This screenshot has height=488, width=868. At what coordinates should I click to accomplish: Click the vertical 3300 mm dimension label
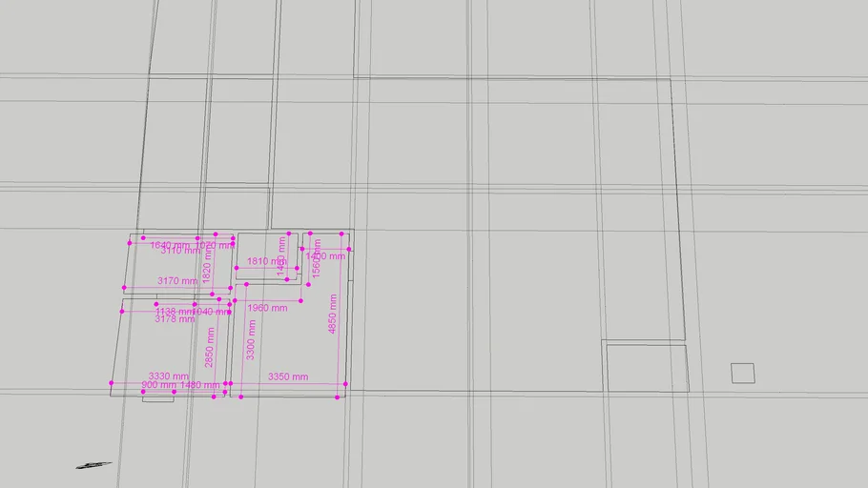click(x=251, y=341)
